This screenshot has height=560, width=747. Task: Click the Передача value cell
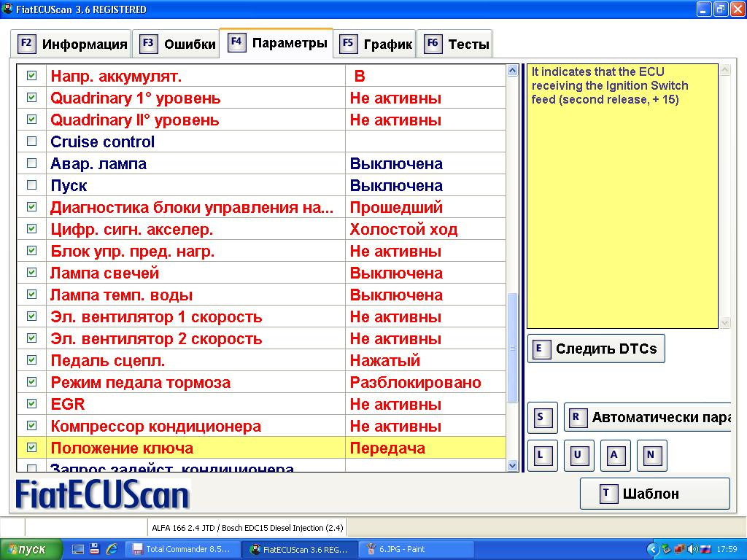pos(425,448)
